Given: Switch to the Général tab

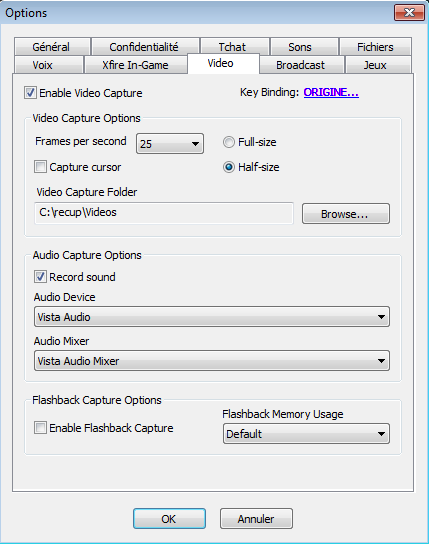Looking at the screenshot, I should 52,47.
